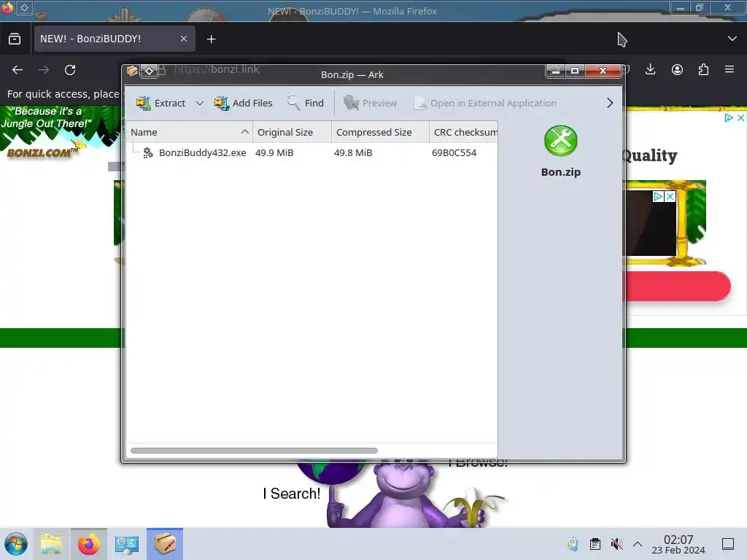The height and width of the screenshot is (560, 747).
Task: Open the system settings taskbar icon
Action: (127, 544)
